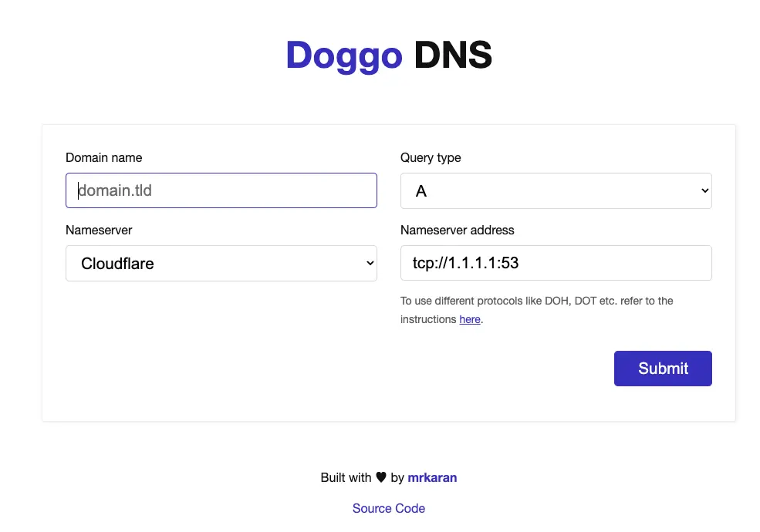The height and width of the screenshot is (532, 760).
Task: Visit the mrkaran author link
Action: point(432,477)
